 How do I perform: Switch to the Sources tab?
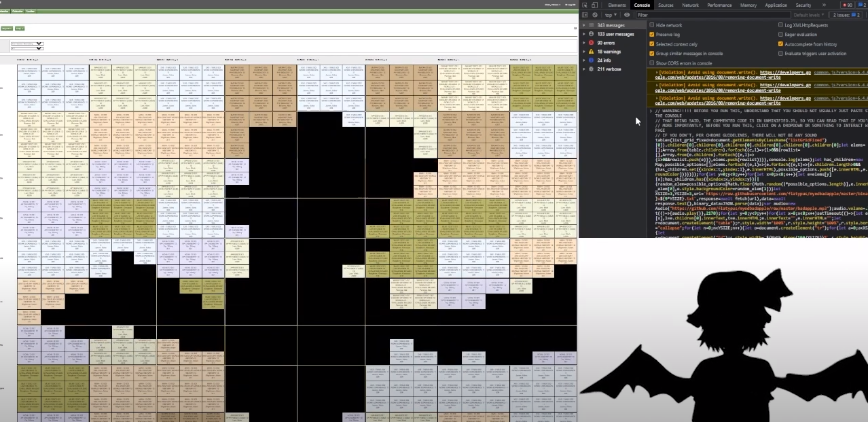(x=666, y=5)
